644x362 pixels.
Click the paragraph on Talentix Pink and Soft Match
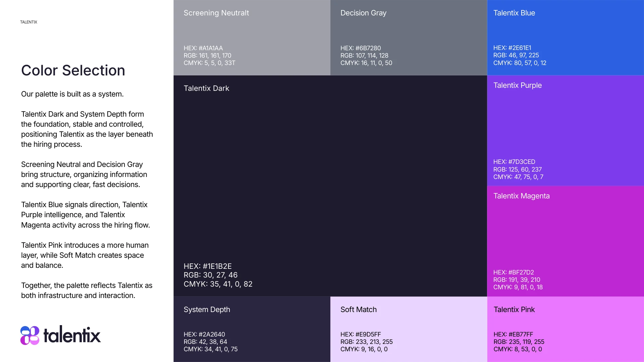click(x=85, y=255)
